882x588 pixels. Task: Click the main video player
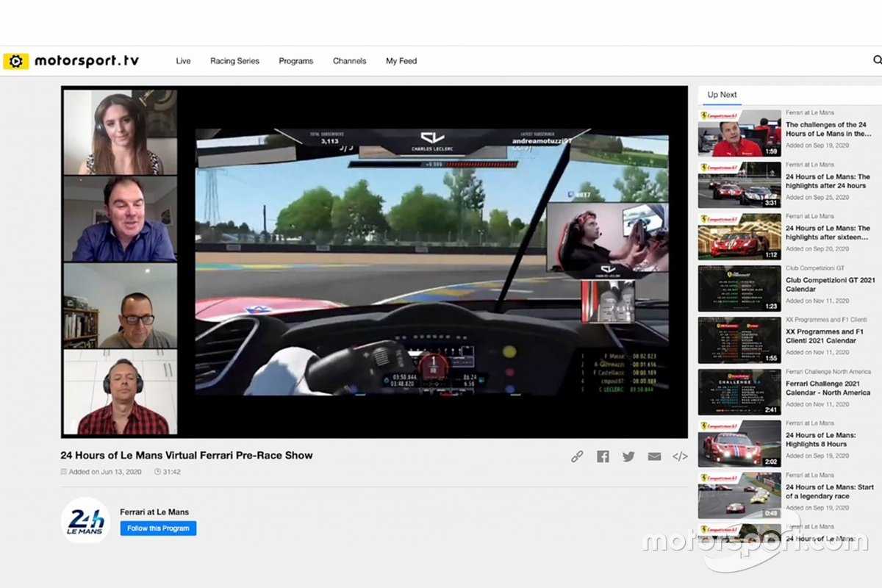click(374, 262)
